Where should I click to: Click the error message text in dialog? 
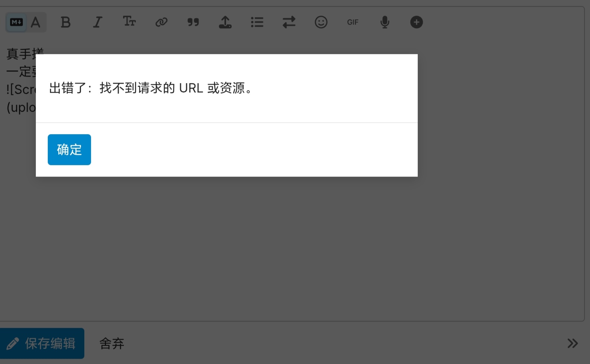coord(151,88)
